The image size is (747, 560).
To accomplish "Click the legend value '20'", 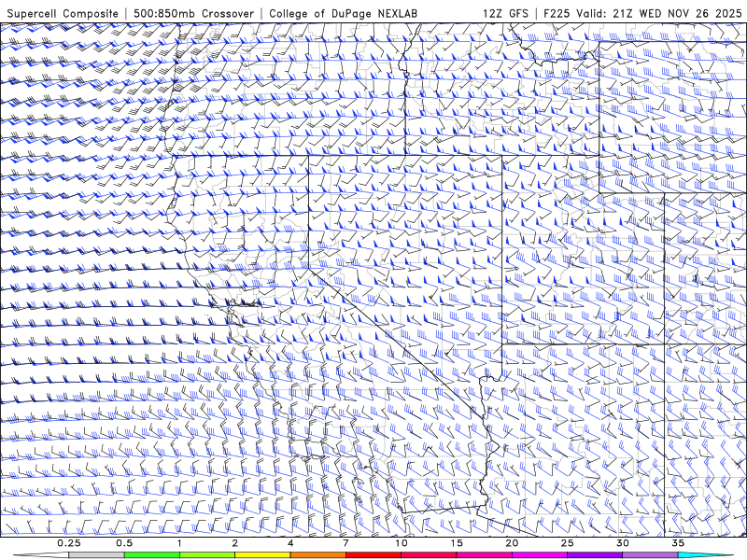I will [x=512, y=543].
